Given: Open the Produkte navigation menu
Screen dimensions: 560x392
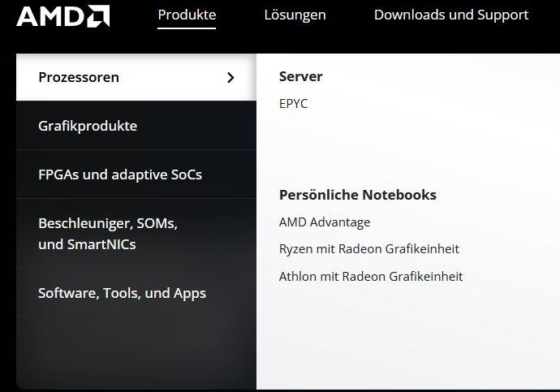Looking at the screenshot, I should click(x=187, y=15).
